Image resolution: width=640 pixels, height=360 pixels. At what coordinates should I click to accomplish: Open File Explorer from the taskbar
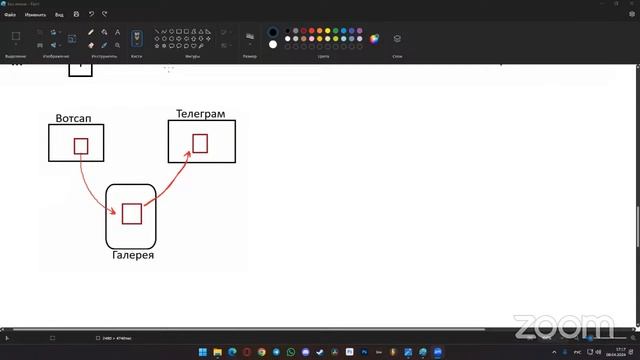218,352
